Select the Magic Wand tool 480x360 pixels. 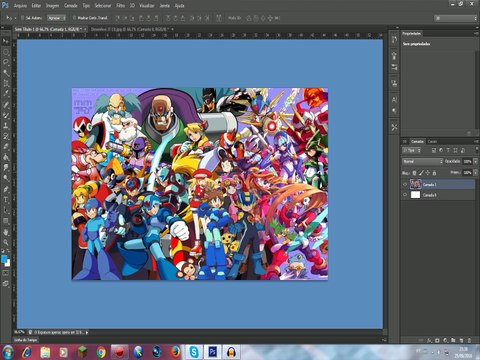click(x=6, y=73)
